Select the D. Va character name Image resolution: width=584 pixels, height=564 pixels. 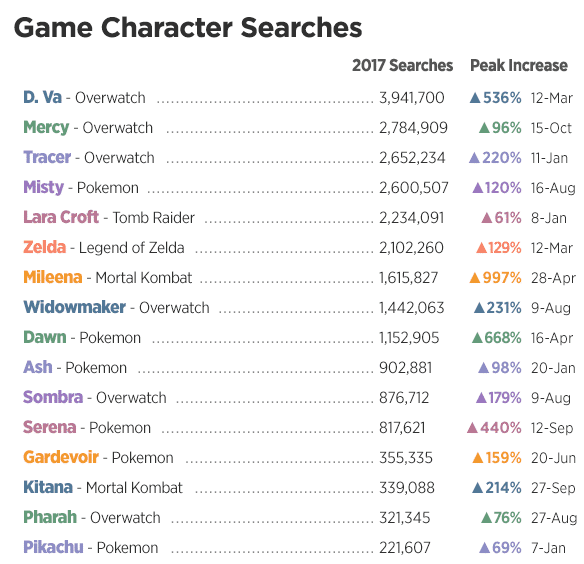(x=42, y=97)
